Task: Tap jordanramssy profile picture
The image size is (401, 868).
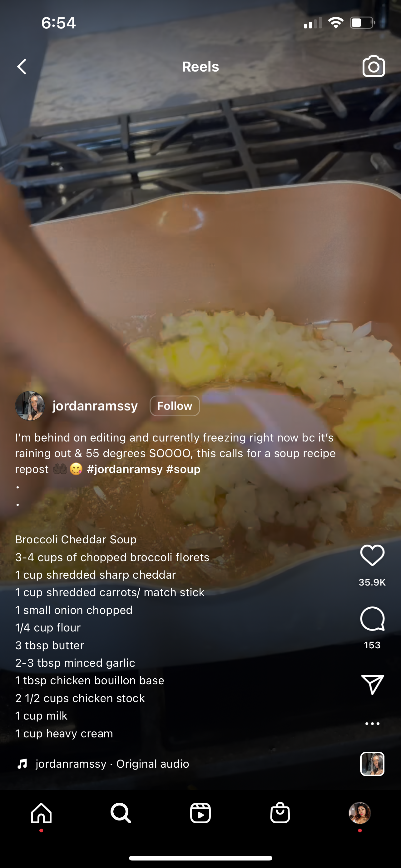Action: [30, 406]
